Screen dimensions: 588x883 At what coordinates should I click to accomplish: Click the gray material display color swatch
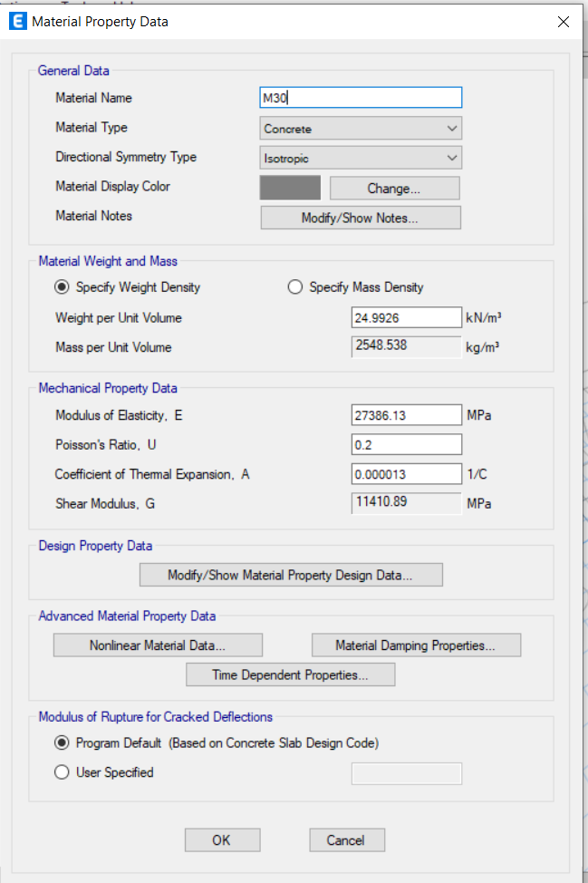[290, 188]
